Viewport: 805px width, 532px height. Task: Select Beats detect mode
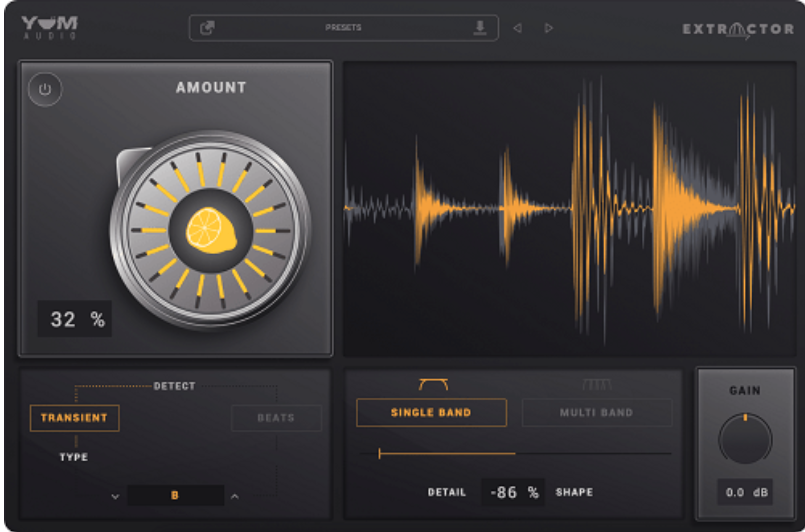pyautogui.click(x=276, y=418)
